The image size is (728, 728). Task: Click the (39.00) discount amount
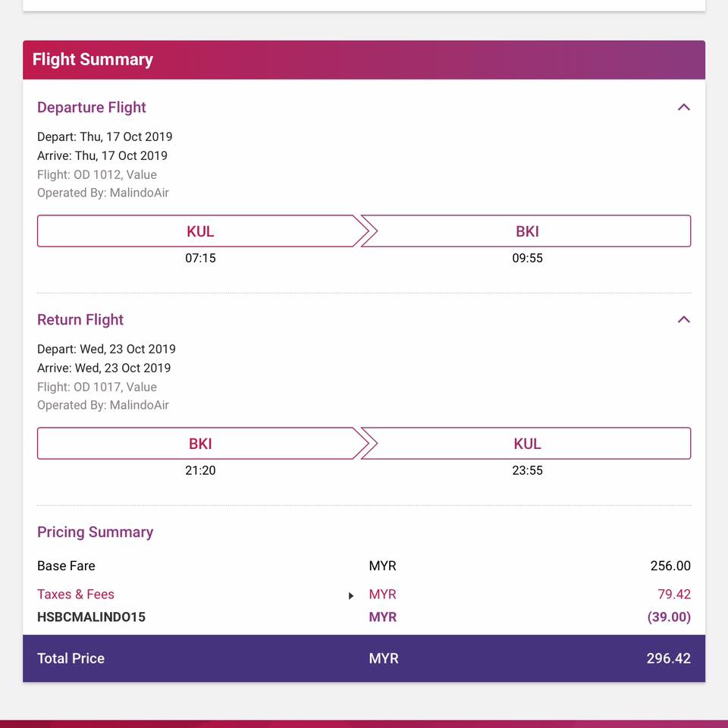[669, 617]
